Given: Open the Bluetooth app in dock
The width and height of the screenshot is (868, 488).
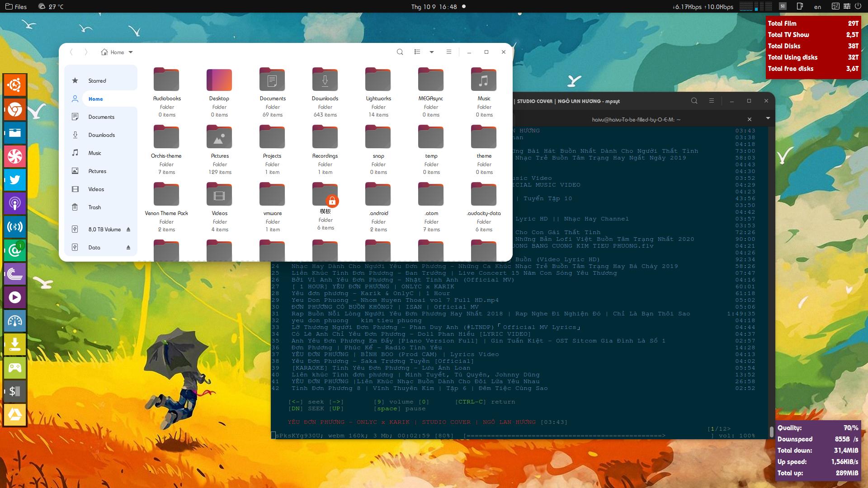Looking at the screenshot, I should click(15, 227).
